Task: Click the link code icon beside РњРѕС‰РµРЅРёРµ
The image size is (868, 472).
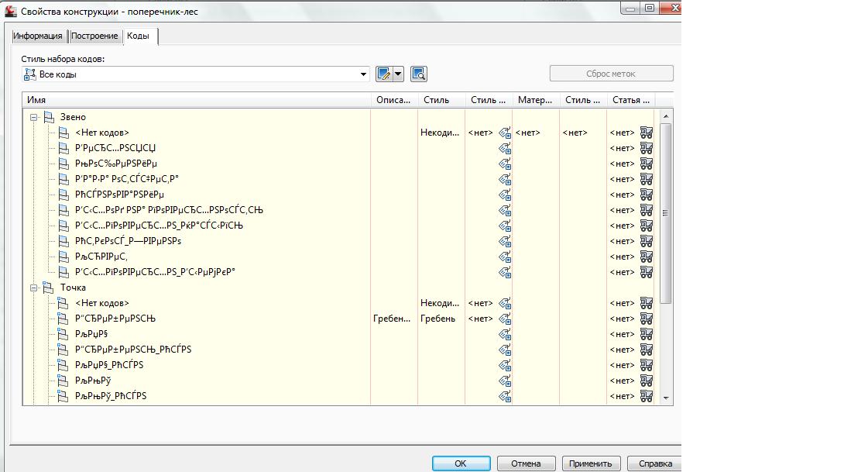Action: click(x=63, y=164)
